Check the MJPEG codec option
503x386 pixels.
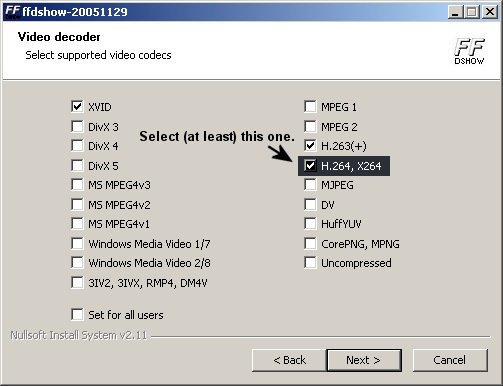click(310, 185)
